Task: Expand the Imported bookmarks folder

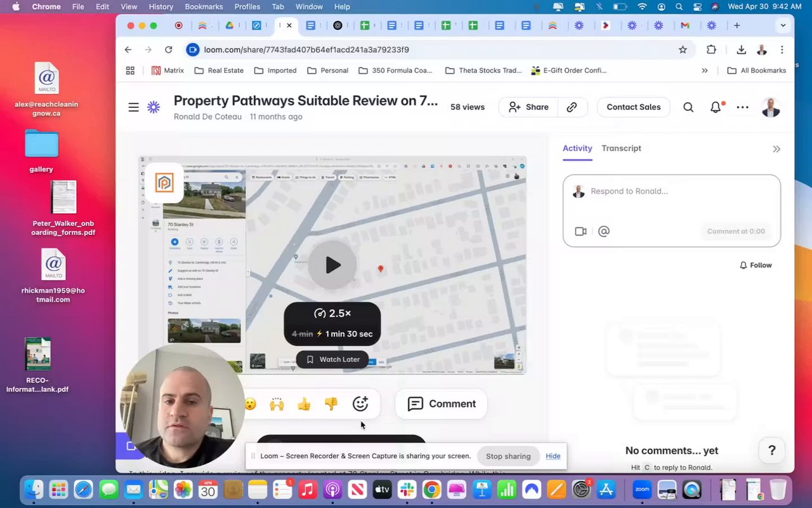Action: (x=275, y=70)
